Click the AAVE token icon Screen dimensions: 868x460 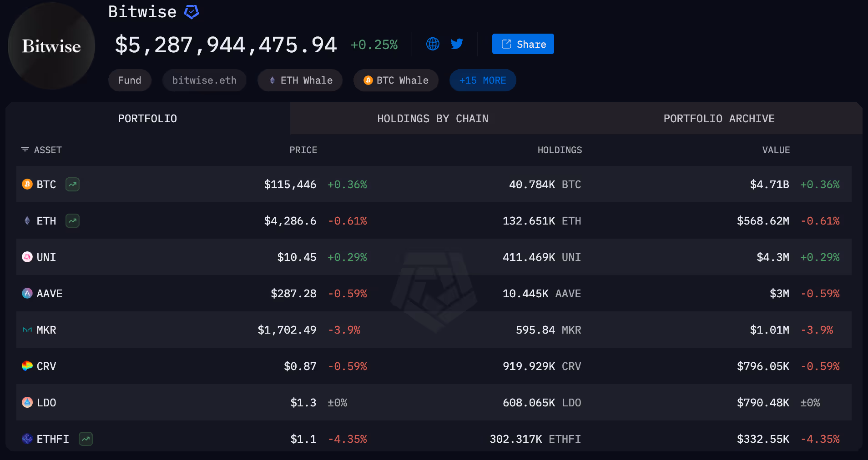tap(27, 293)
